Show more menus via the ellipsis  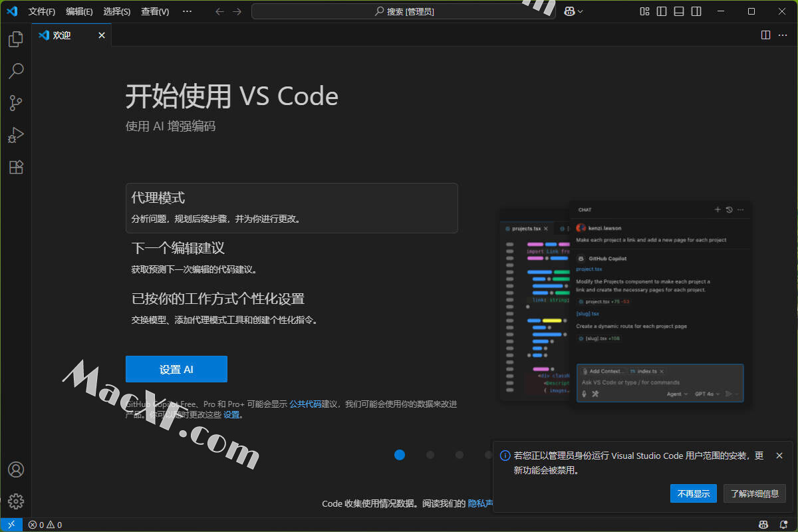coord(187,11)
